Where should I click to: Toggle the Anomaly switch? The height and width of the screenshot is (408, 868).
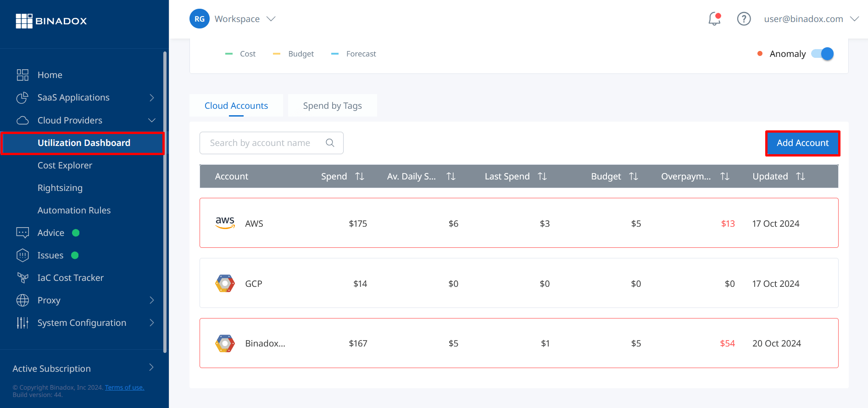pyautogui.click(x=823, y=54)
